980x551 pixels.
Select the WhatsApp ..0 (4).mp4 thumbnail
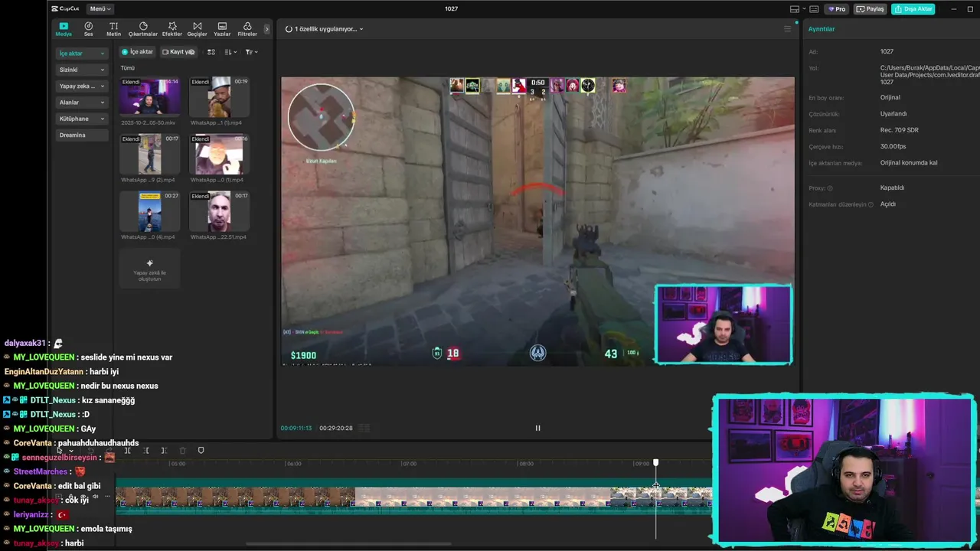point(149,211)
